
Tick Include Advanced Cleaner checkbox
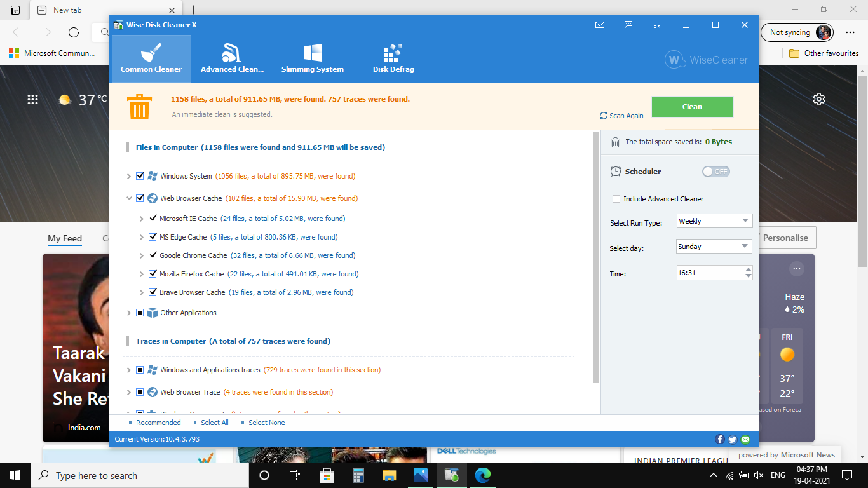(x=616, y=199)
